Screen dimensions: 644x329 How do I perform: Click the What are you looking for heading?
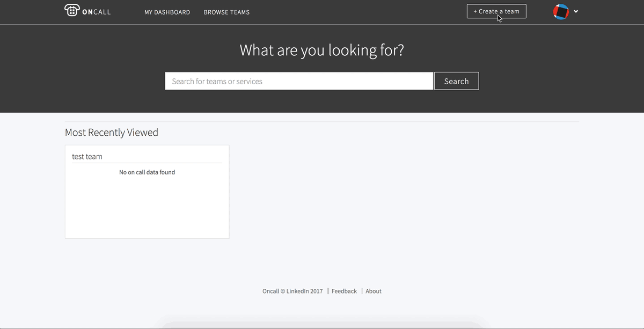point(321,50)
